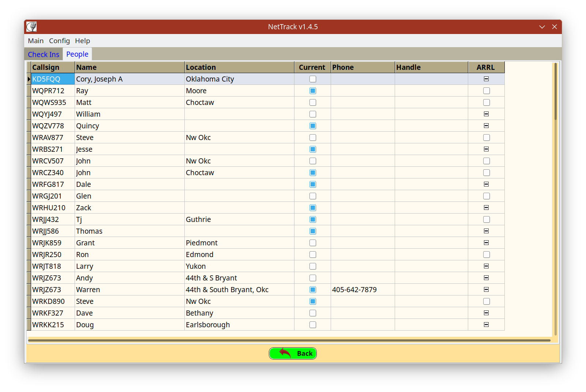Click the vertical scrollbar on the right
586x392 pixels.
click(x=555, y=91)
